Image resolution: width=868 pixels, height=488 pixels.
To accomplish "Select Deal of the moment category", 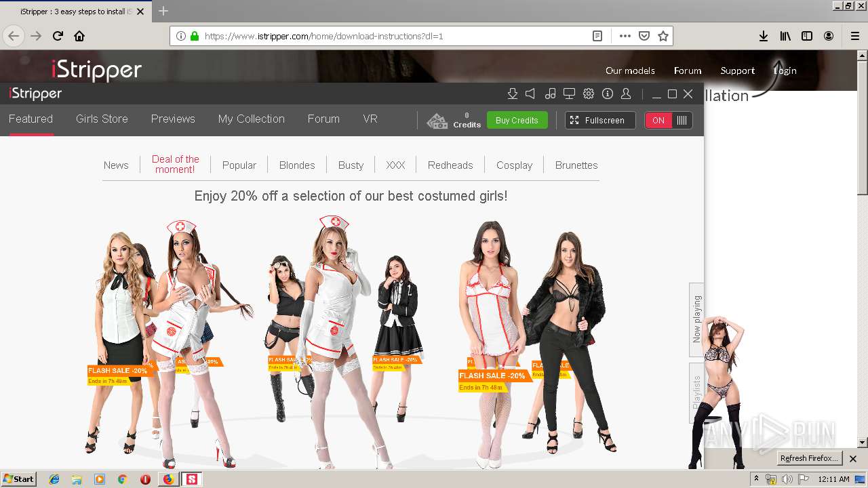I will point(175,164).
